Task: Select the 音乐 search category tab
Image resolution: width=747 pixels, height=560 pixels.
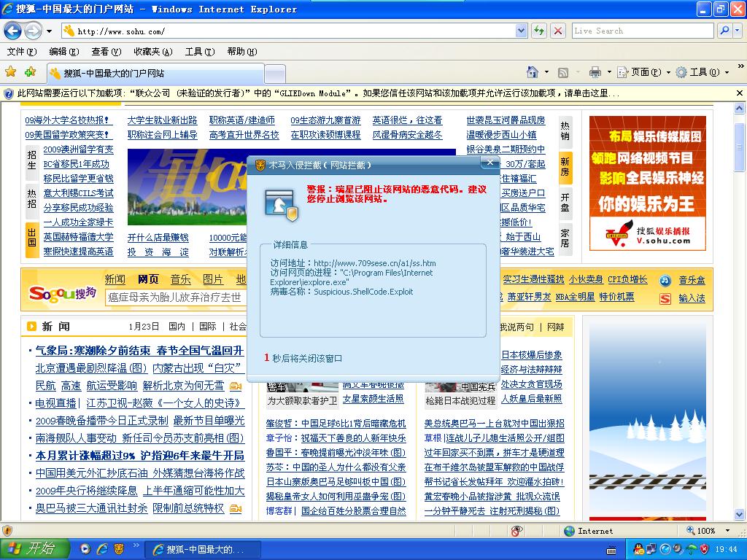Action: pyautogui.click(x=181, y=279)
